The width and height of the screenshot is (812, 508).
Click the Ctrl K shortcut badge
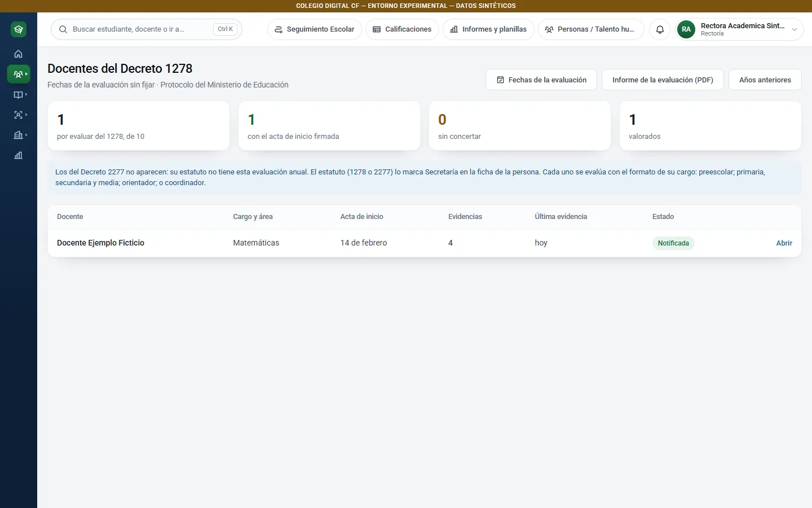pyautogui.click(x=226, y=29)
